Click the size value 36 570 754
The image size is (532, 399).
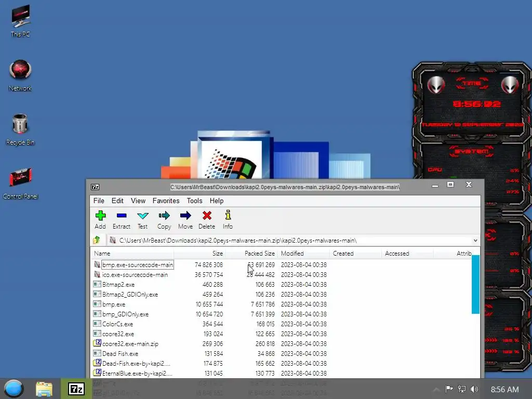pos(209,274)
